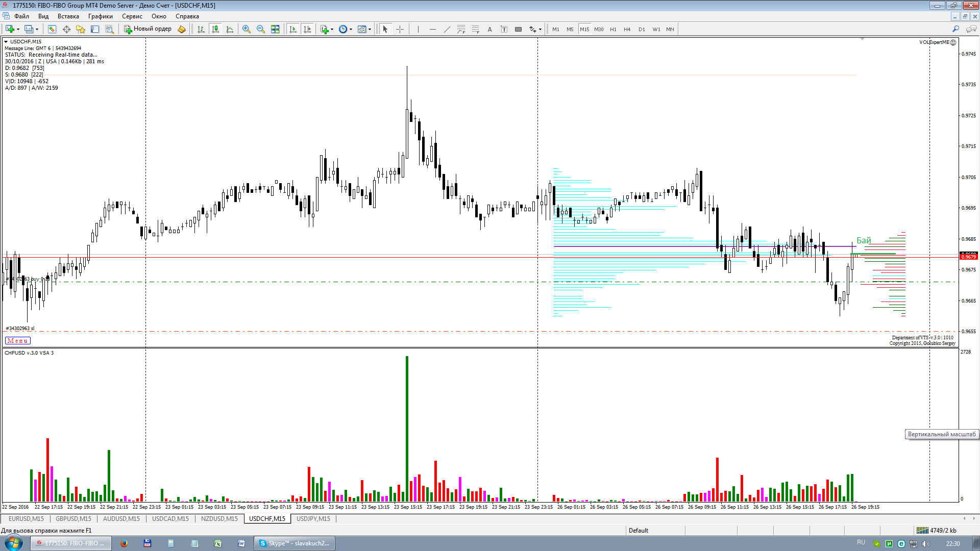Expand the periods clock dropdown
Screen dimensions: 980x551
point(351,29)
